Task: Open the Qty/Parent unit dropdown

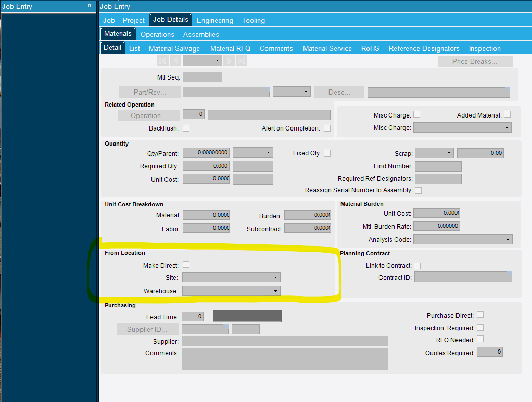Action: 253,152
